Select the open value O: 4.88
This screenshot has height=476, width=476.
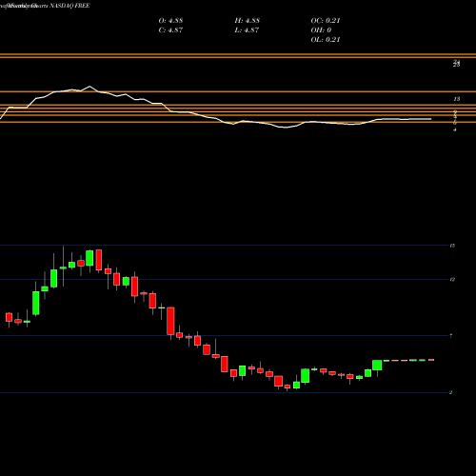pos(170,21)
